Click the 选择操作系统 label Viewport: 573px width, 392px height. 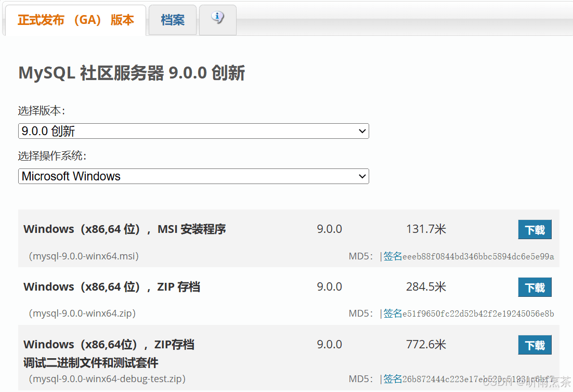(x=52, y=156)
